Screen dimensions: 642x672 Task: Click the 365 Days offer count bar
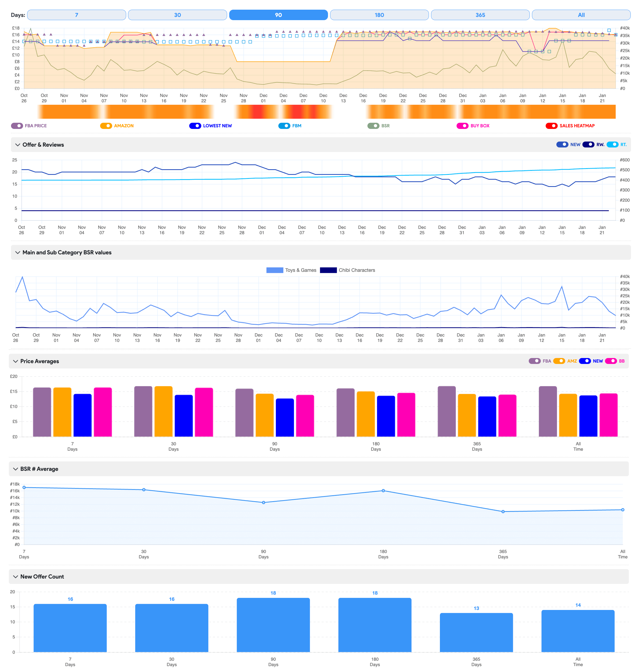476,632
